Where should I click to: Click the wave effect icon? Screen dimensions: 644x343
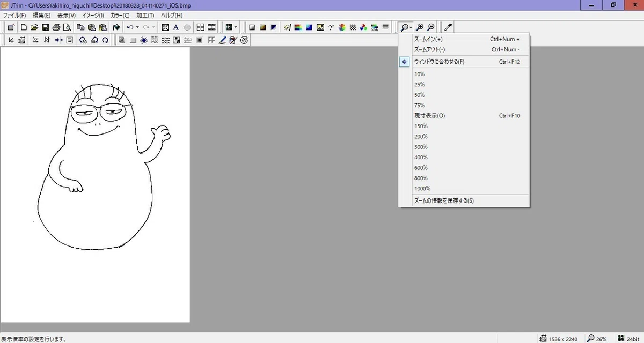(x=165, y=40)
